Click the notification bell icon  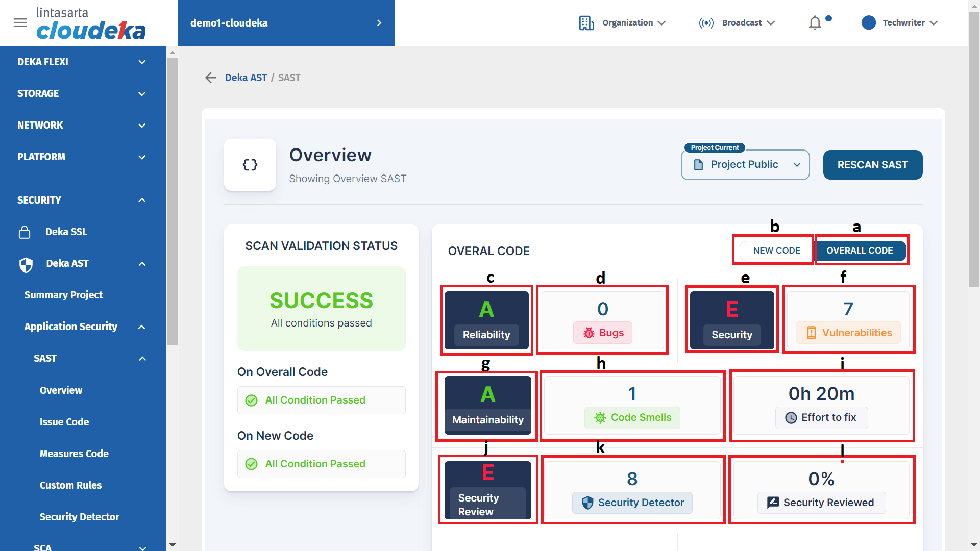pos(815,23)
